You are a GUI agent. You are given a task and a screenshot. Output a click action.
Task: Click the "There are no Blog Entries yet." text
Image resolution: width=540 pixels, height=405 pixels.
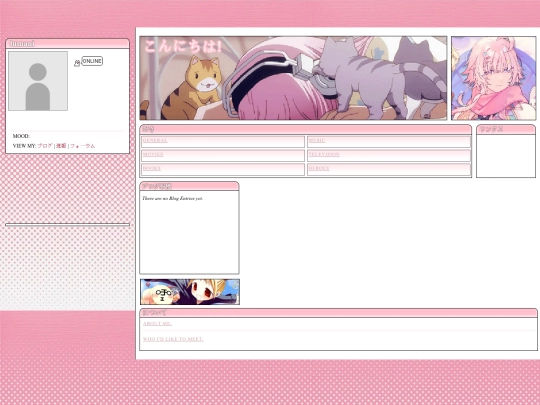pyautogui.click(x=173, y=198)
